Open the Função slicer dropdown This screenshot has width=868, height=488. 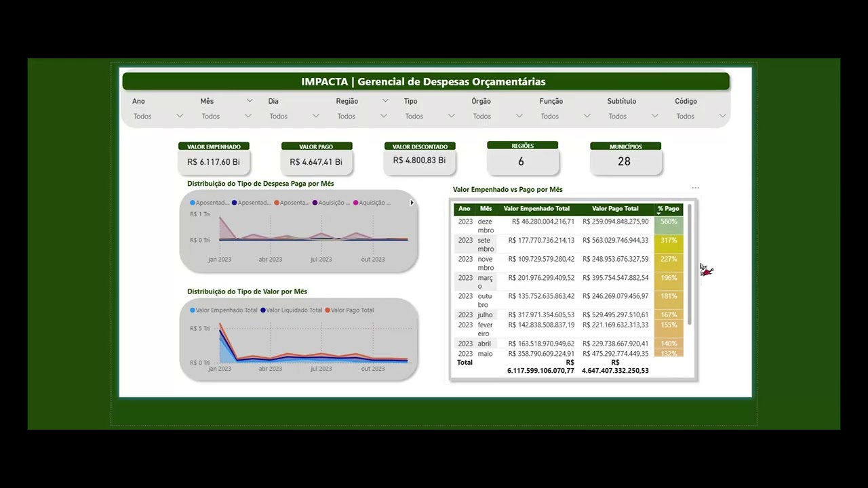pyautogui.click(x=565, y=116)
